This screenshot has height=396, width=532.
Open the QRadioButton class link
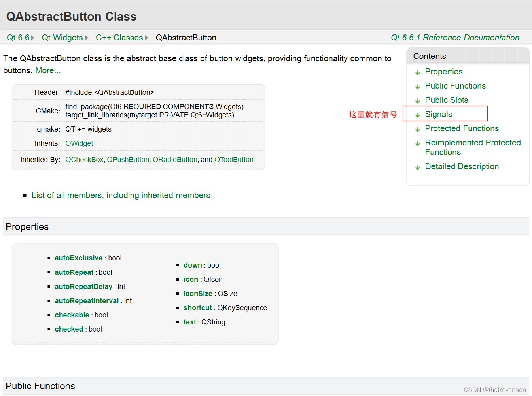click(175, 160)
